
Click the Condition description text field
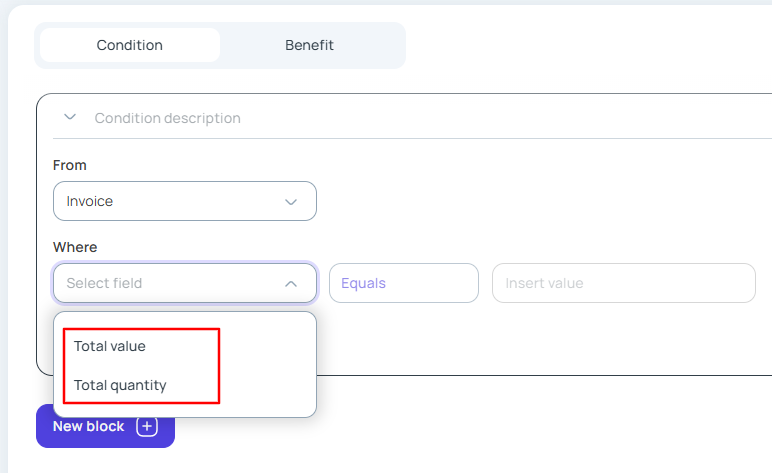(400, 118)
